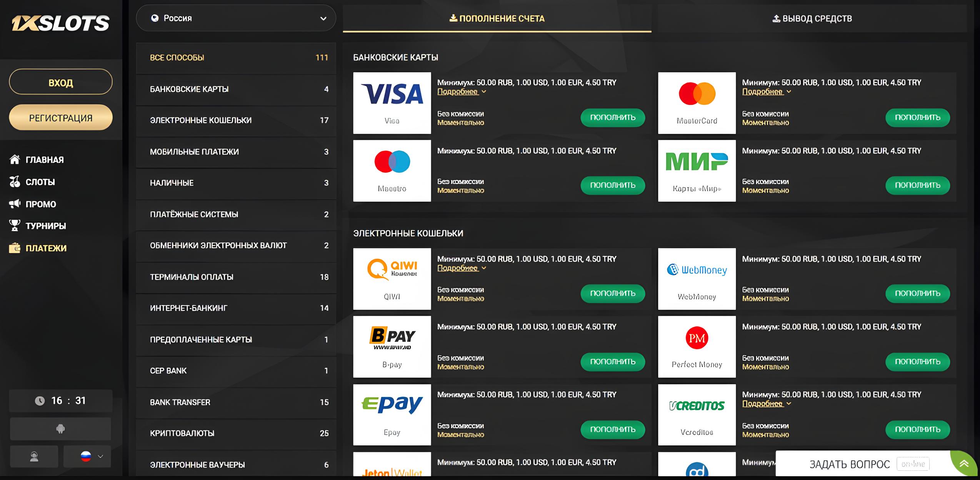Expand Подробнее details under Vcreditos

766,404
